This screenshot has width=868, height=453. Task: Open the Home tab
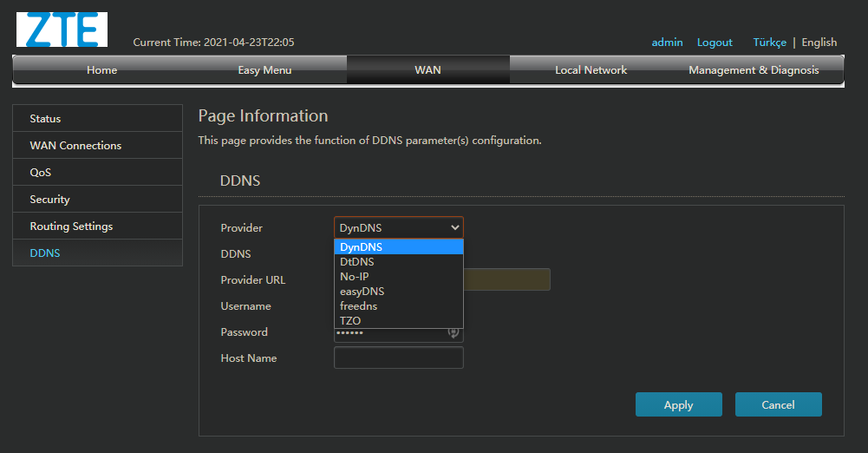(x=102, y=70)
